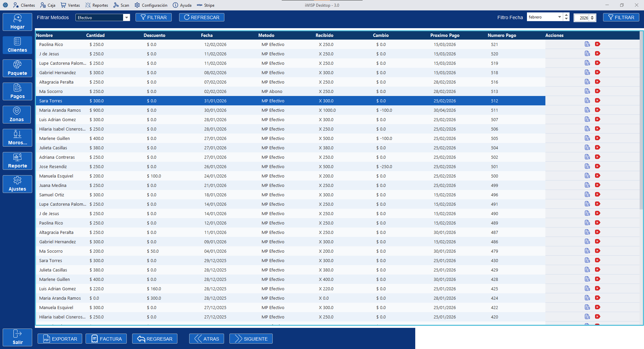Delete Maria Aranda Ramos payment 511
Image resolution: width=644 pixels, height=349 pixels.
click(x=597, y=110)
